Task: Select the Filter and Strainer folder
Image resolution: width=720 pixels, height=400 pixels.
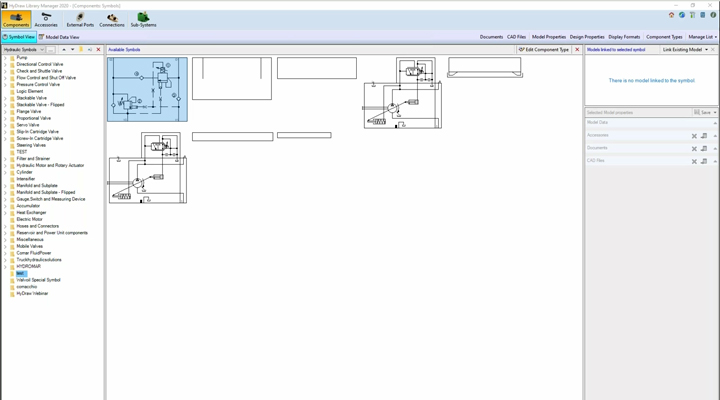Action: click(33, 158)
